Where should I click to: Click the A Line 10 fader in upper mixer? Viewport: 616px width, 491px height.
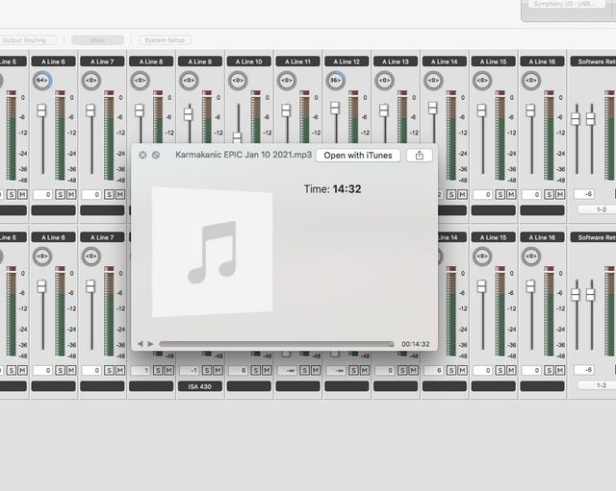(x=237, y=137)
